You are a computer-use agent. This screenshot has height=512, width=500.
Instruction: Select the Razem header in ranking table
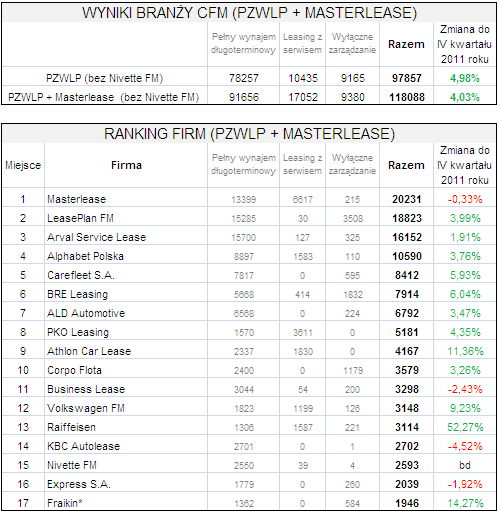coord(406,165)
